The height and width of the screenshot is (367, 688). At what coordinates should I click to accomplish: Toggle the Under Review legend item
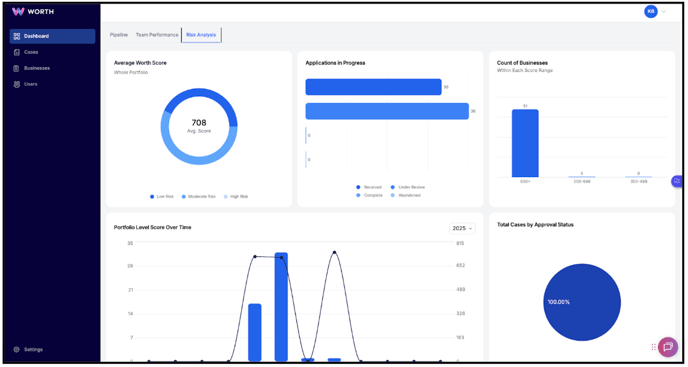pos(408,187)
